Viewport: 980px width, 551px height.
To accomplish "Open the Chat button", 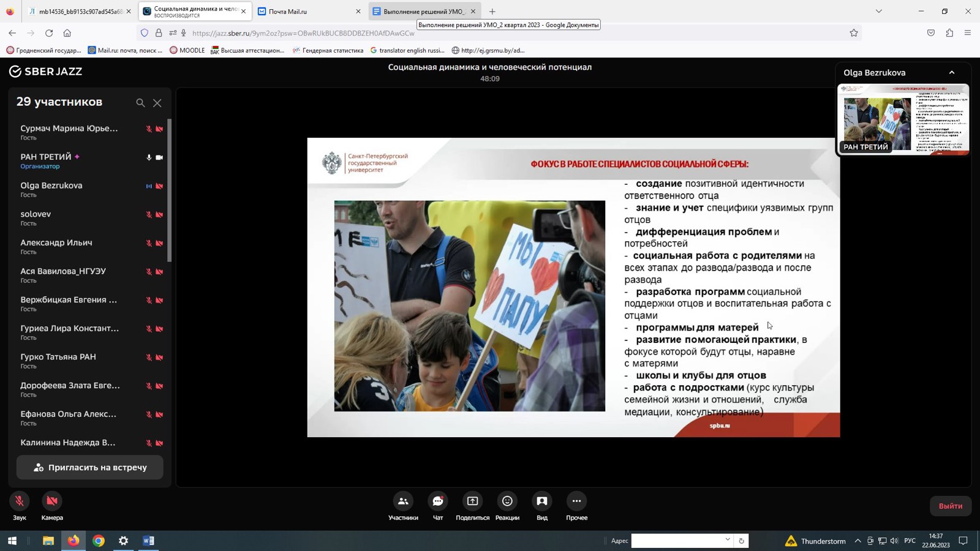I will (438, 501).
